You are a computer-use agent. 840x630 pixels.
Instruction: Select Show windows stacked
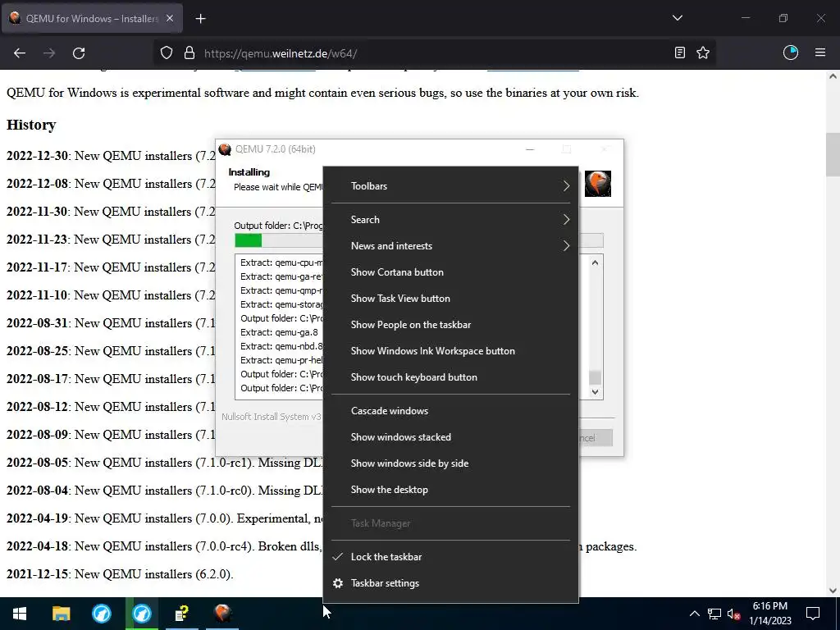[x=450, y=437]
